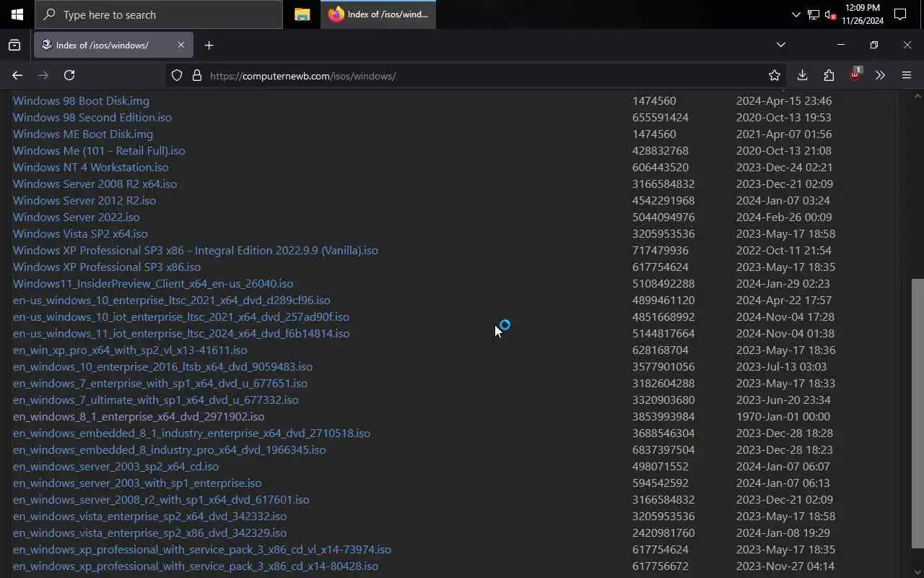Download Windows 98 Boot Disk.img
This screenshot has height=578, width=924.
tap(81, 101)
